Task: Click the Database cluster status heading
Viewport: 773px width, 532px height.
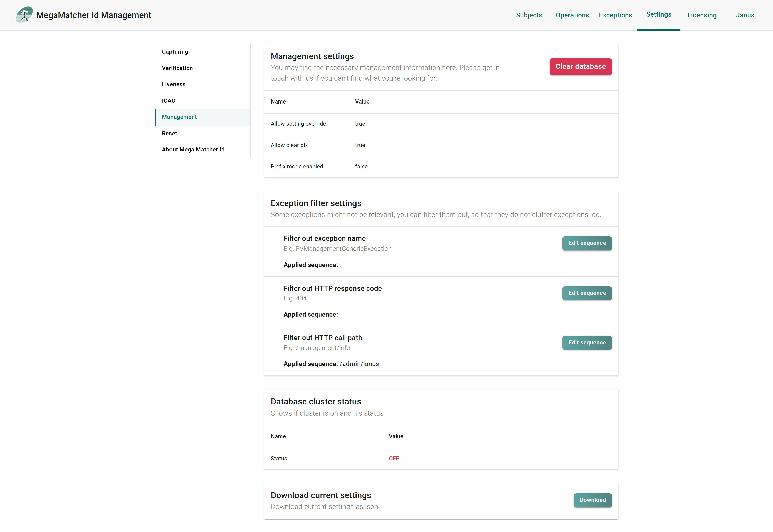Action: coord(316,402)
